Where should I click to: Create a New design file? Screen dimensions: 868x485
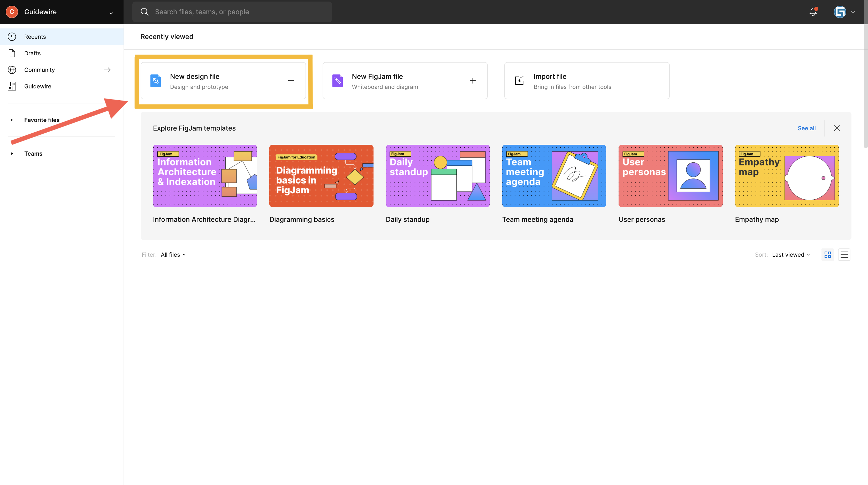(x=223, y=81)
